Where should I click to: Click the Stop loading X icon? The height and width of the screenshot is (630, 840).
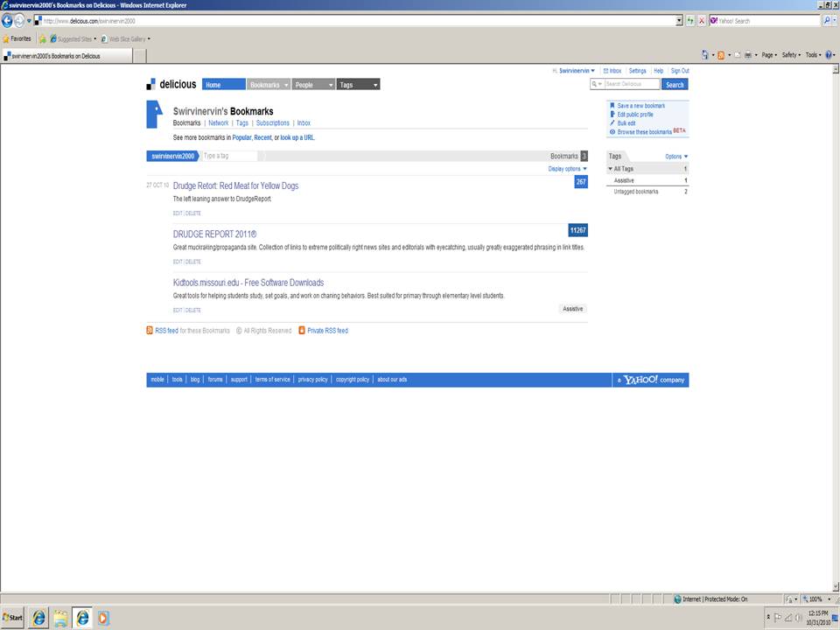click(x=701, y=21)
